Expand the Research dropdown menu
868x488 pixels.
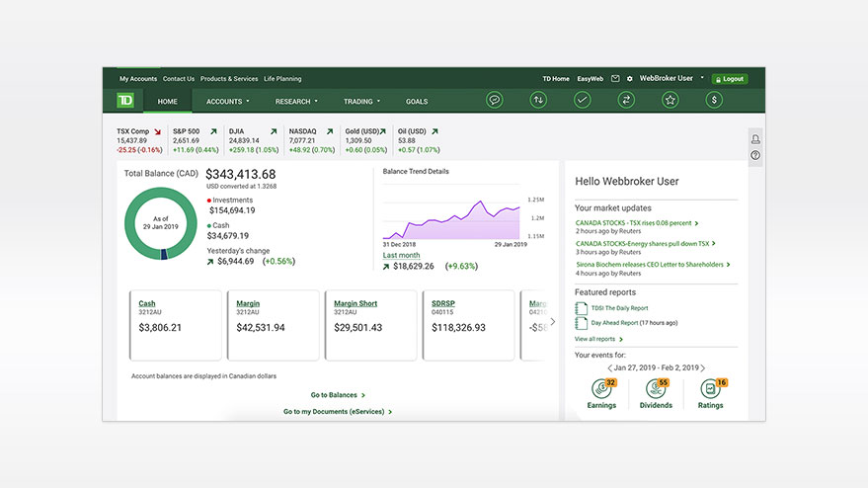[x=296, y=102]
